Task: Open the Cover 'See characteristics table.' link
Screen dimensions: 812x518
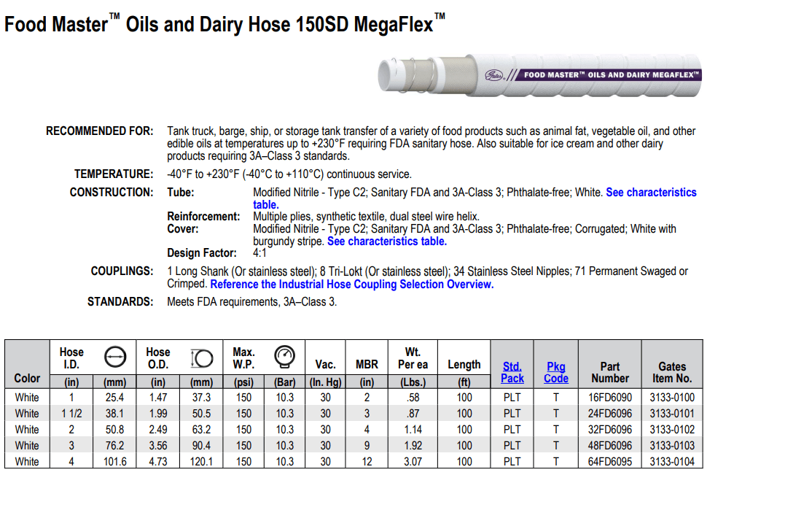Action: click(x=387, y=241)
